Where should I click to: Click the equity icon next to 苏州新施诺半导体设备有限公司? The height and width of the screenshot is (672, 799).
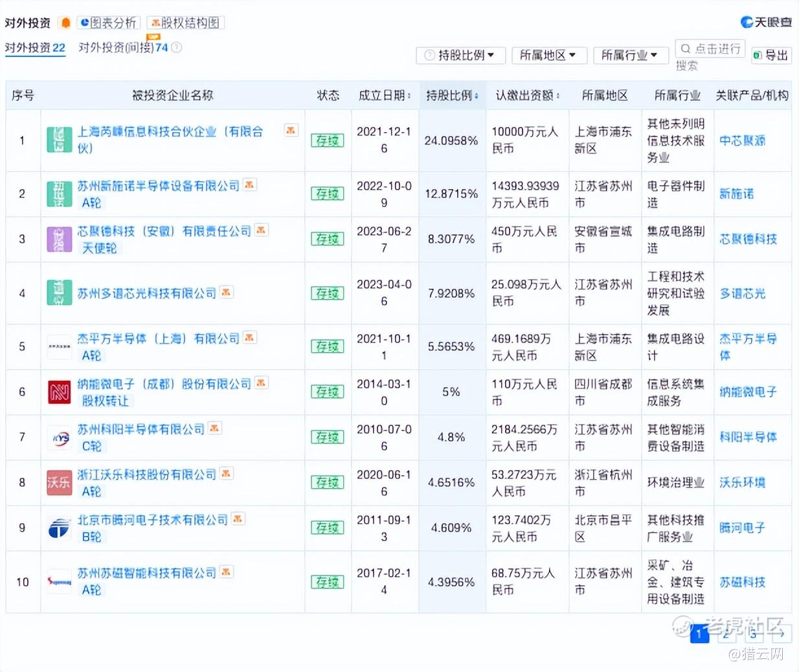click(250, 185)
